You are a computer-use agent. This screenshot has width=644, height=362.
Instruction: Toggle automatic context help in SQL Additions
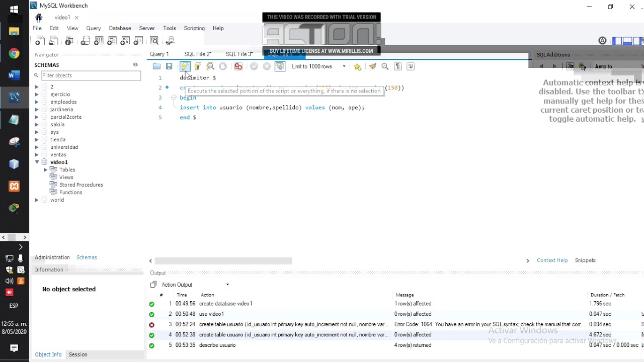[582, 66]
